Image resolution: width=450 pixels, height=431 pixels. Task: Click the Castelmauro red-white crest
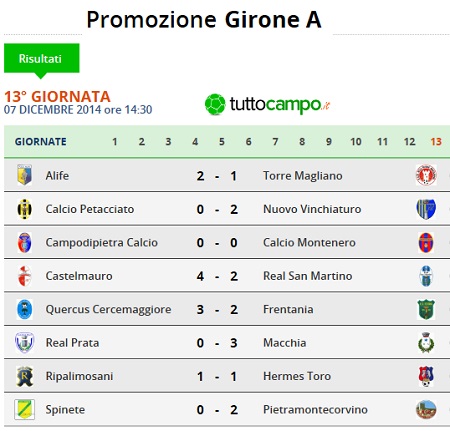coord(24,276)
